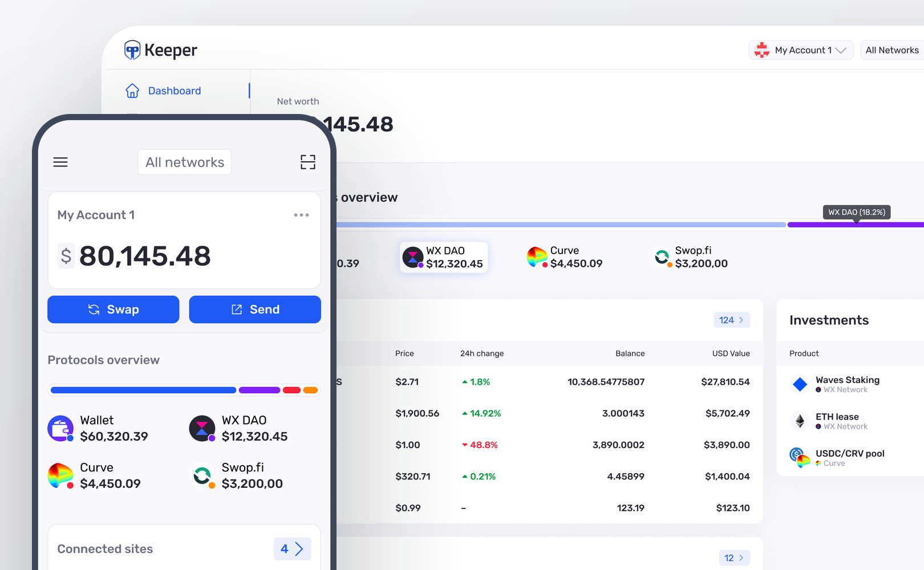Tap the QR scan icon on phone
This screenshot has width=924, height=570.
[x=308, y=162]
